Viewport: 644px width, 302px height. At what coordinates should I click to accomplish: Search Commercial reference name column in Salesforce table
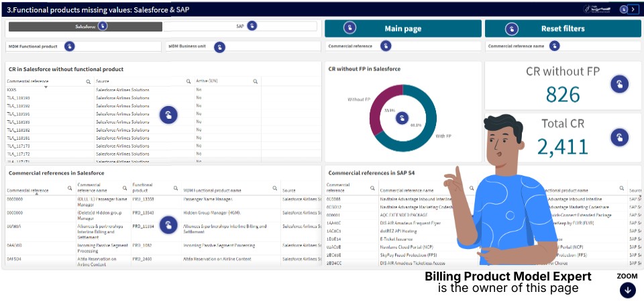[x=125, y=188]
